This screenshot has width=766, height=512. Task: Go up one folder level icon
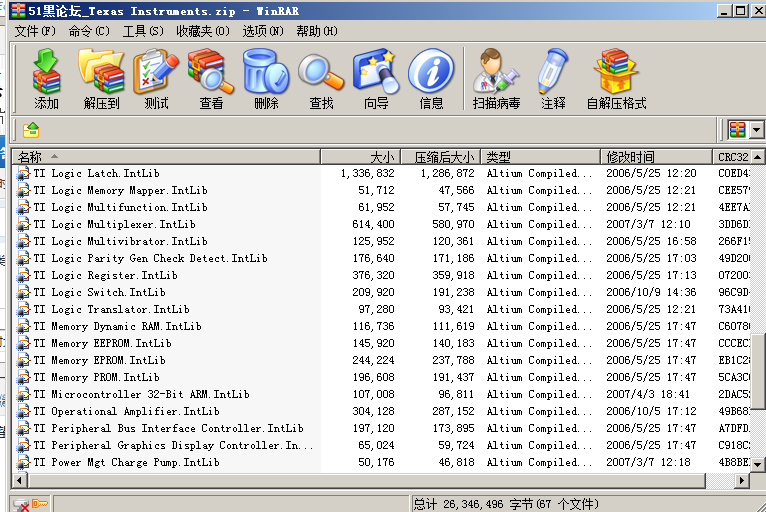click(31, 130)
